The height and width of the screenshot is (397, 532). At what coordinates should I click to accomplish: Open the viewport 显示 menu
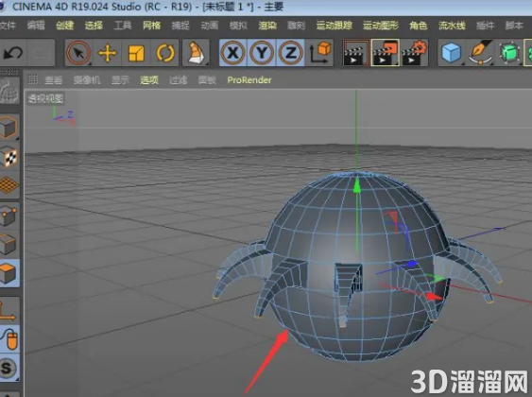point(120,80)
